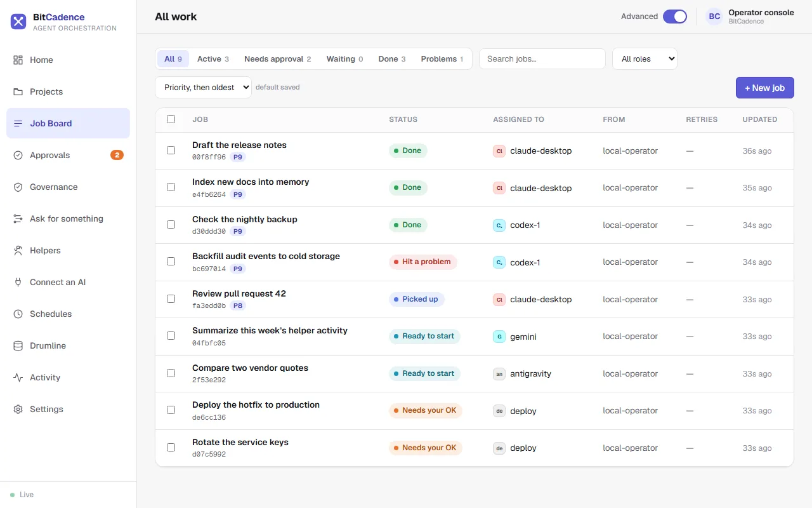This screenshot has height=508, width=812.
Task: Click the deploy avatar in Deploy the hotfix row
Action: point(499,411)
